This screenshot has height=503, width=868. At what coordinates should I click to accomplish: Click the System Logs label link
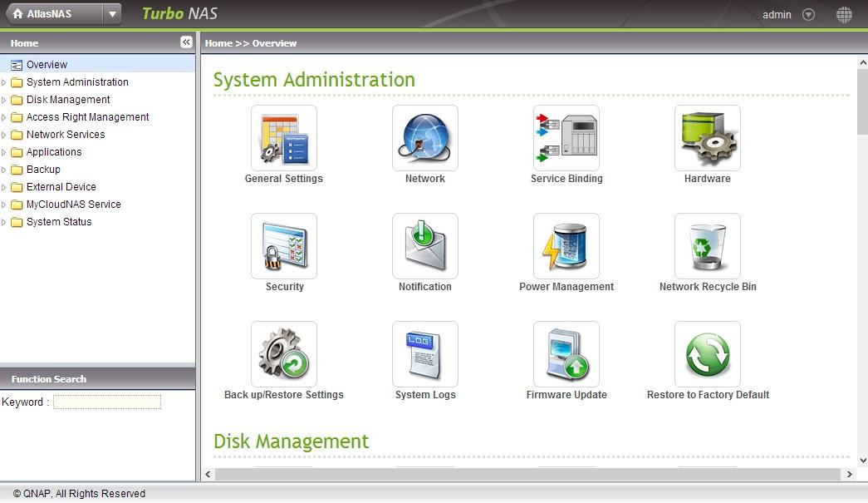pyautogui.click(x=425, y=394)
